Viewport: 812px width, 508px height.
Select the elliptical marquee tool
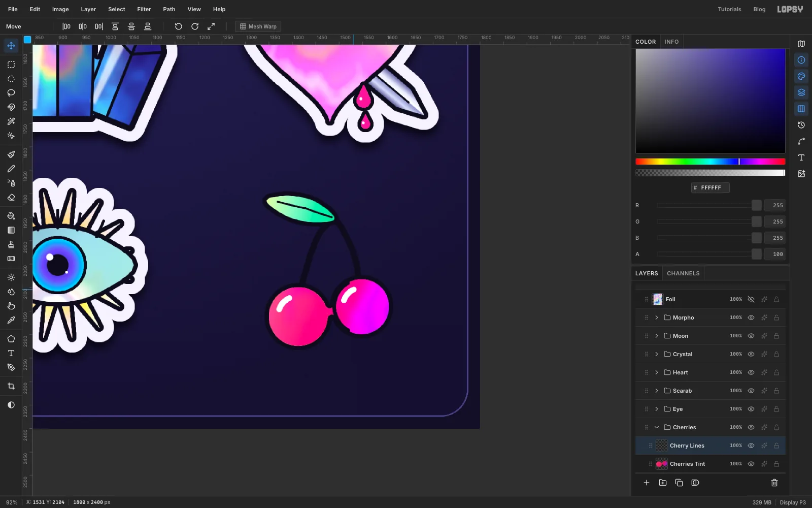(11, 79)
